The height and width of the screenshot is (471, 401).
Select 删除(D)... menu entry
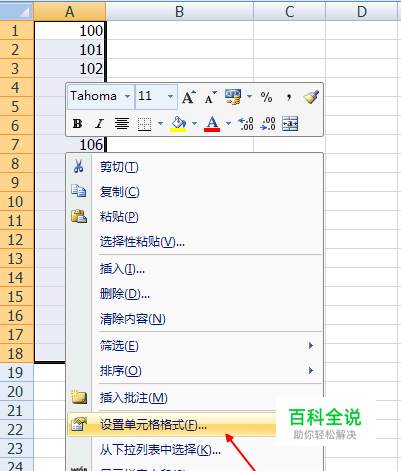pyautogui.click(x=195, y=294)
